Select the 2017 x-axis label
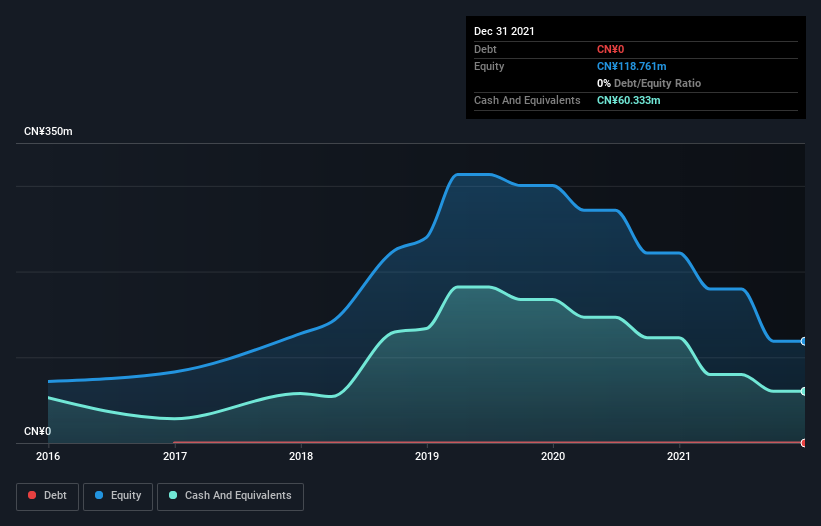 point(175,457)
